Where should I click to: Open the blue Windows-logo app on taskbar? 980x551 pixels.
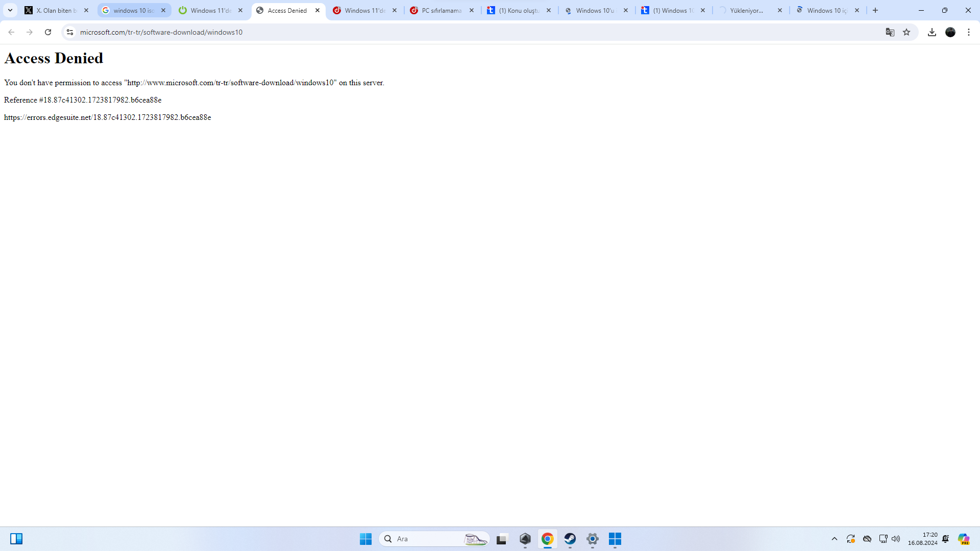pyautogui.click(x=615, y=539)
